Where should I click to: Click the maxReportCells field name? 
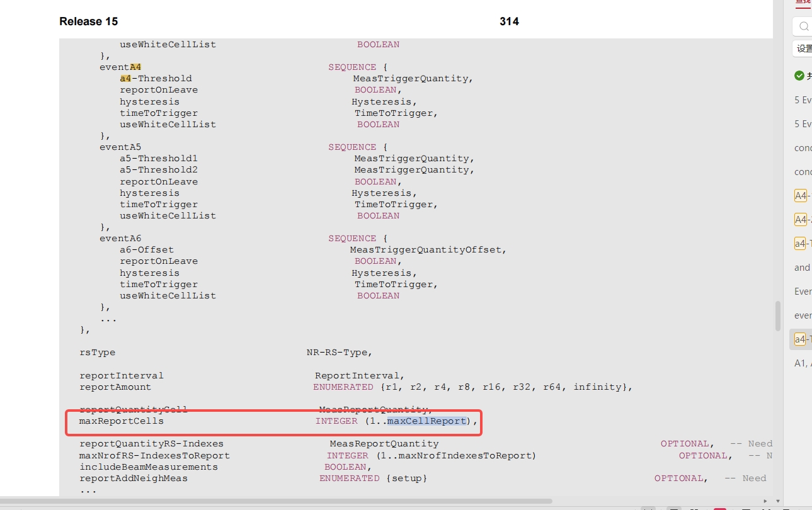pyautogui.click(x=121, y=421)
